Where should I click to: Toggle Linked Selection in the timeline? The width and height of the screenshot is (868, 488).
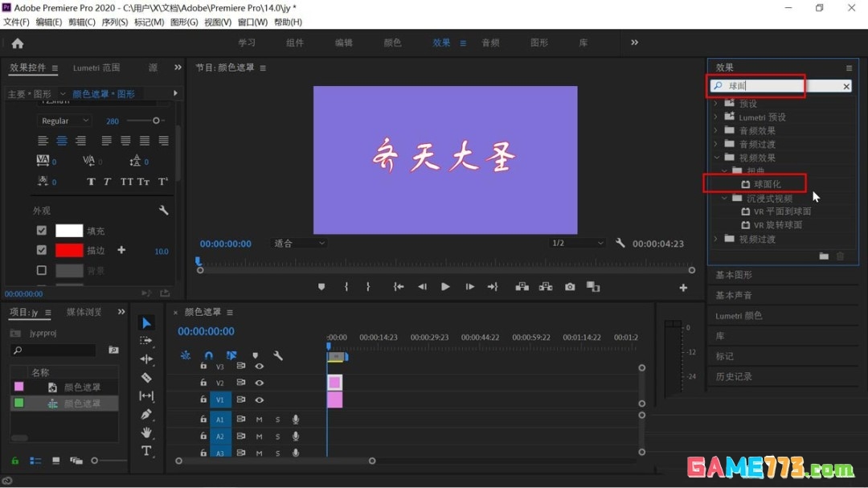tap(231, 355)
